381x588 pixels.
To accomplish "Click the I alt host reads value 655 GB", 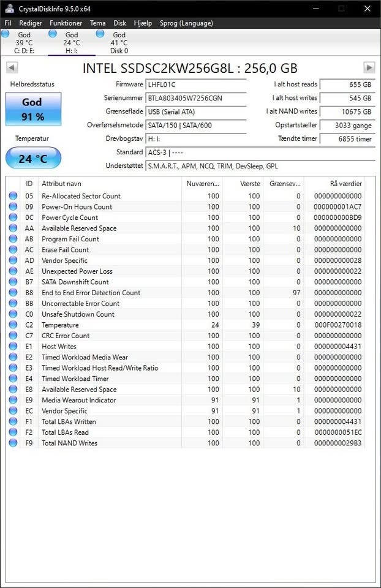I will pos(347,85).
